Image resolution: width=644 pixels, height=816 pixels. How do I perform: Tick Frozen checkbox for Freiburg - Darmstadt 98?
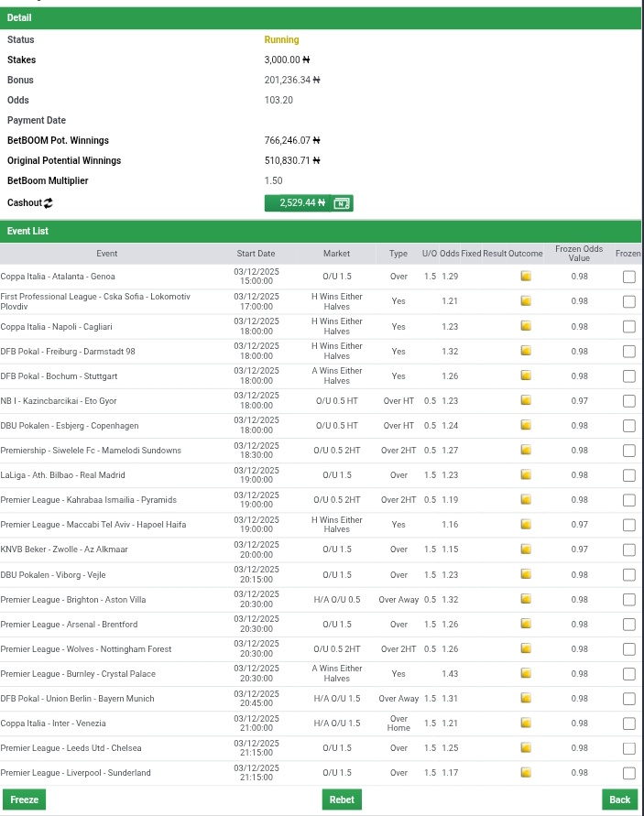point(629,352)
